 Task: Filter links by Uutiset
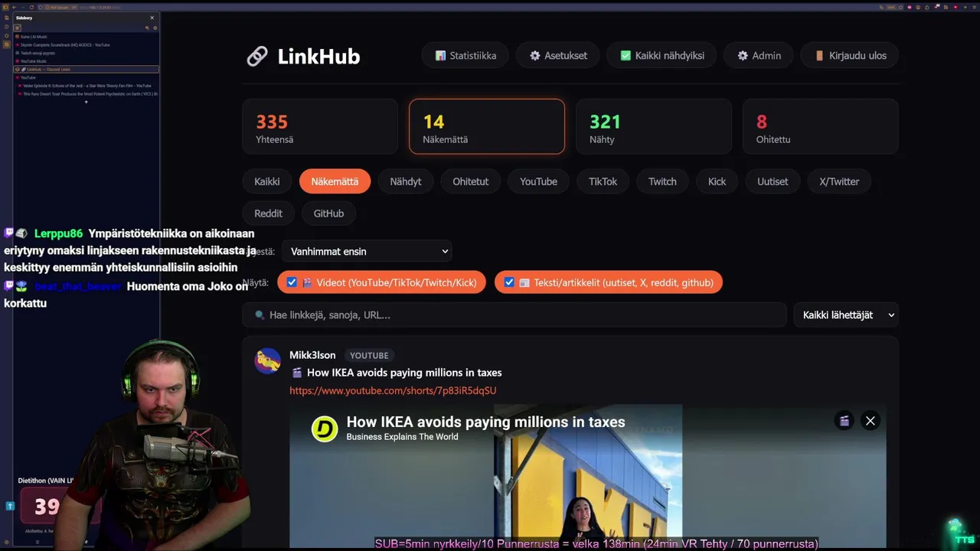pos(773,181)
